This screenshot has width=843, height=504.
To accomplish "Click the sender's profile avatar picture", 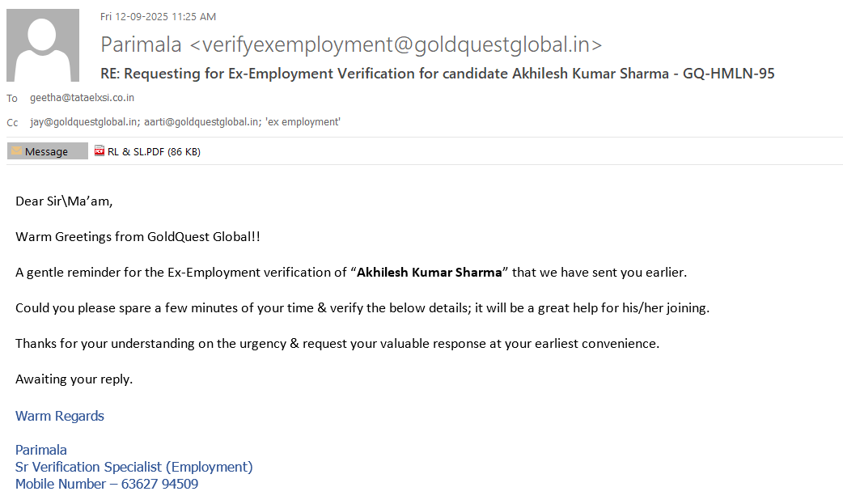I will tap(43, 45).
